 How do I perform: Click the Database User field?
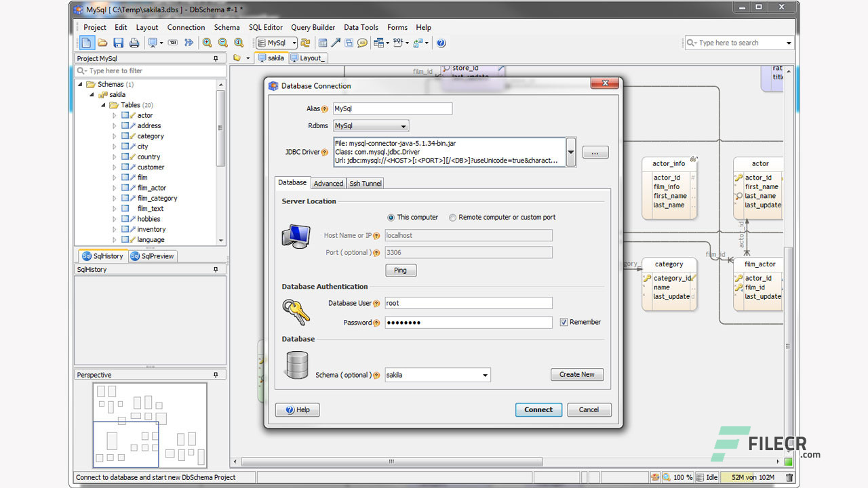point(468,304)
